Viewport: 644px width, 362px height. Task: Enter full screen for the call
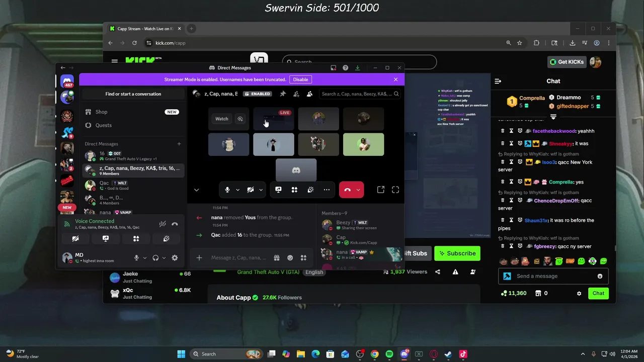click(395, 190)
